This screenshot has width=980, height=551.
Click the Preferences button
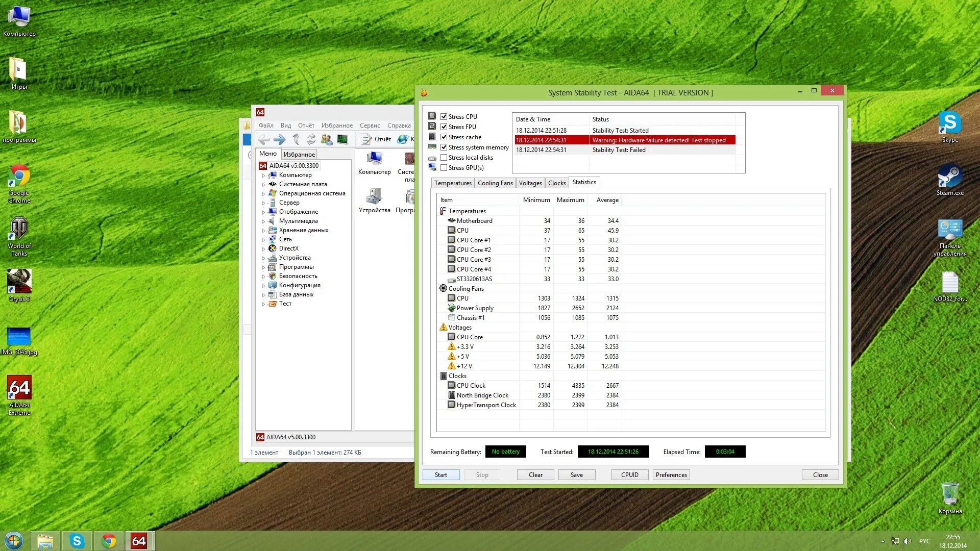coord(671,475)
